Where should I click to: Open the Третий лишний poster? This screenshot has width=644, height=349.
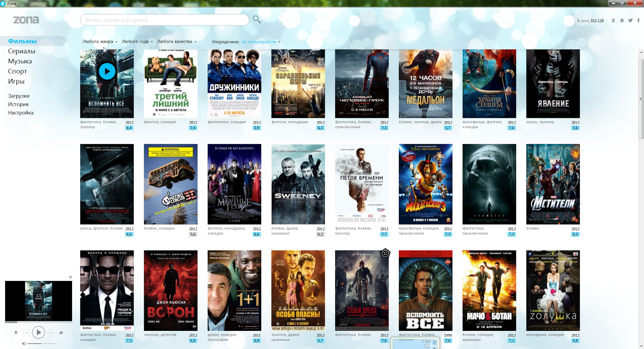pyautogui.click(x=171, y=84)
